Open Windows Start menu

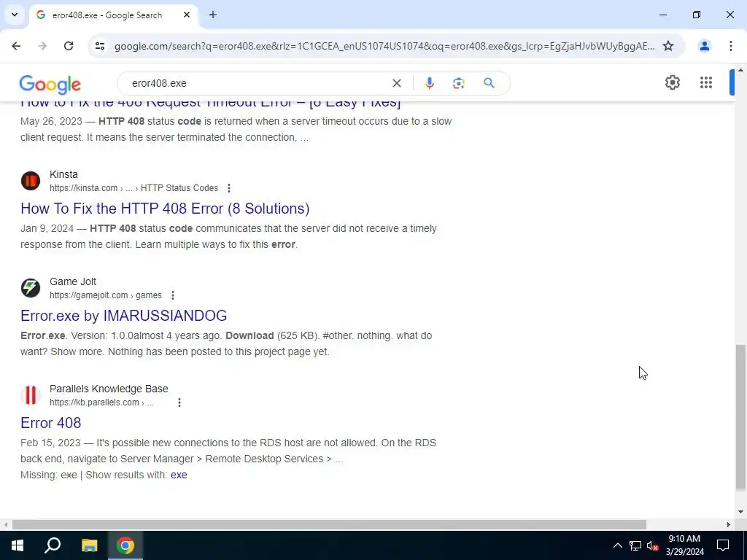pyautogui.click(x=18, y=545)
